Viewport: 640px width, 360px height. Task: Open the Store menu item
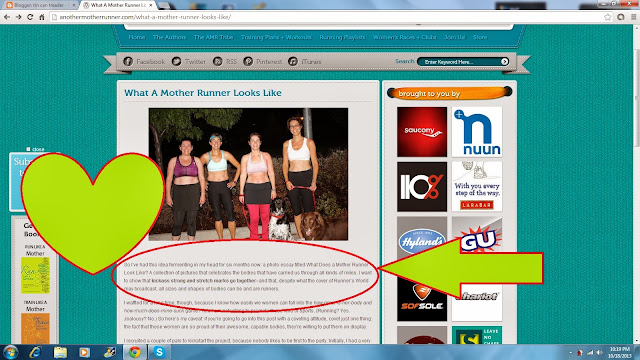click(x=480, y=37)
